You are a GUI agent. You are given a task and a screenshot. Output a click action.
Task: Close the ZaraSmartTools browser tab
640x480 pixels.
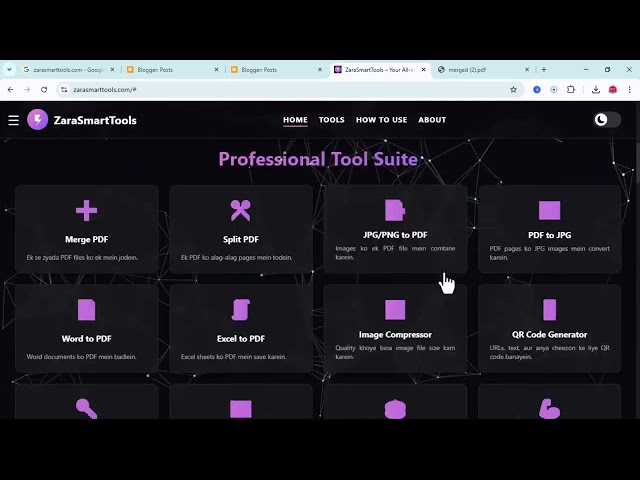pos(423,70)
